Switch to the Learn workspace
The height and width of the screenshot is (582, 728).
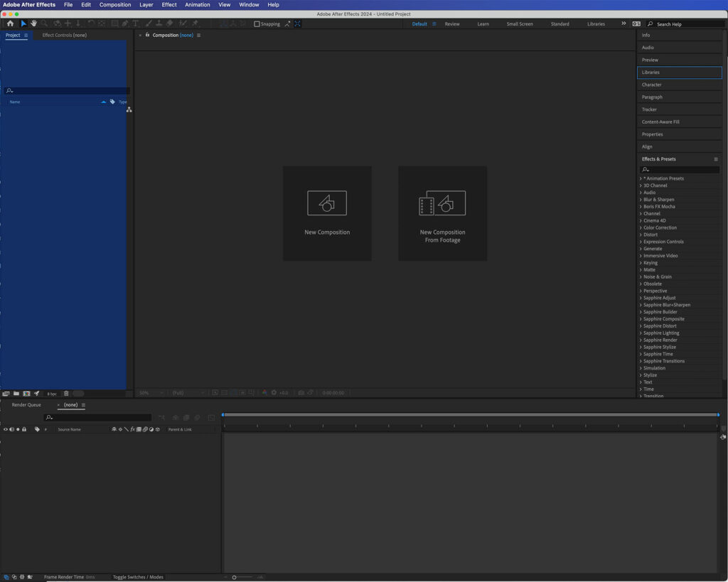point(483,24)
